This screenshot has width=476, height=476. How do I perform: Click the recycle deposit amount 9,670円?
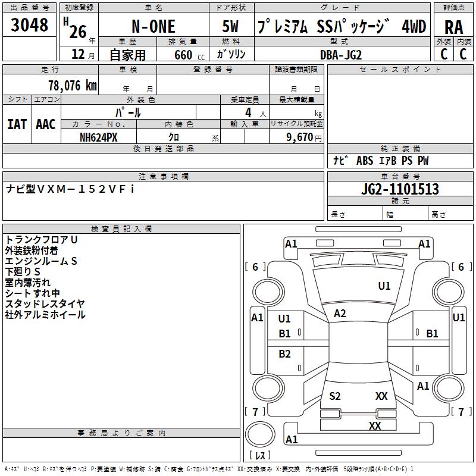click(x=301, y=137)
